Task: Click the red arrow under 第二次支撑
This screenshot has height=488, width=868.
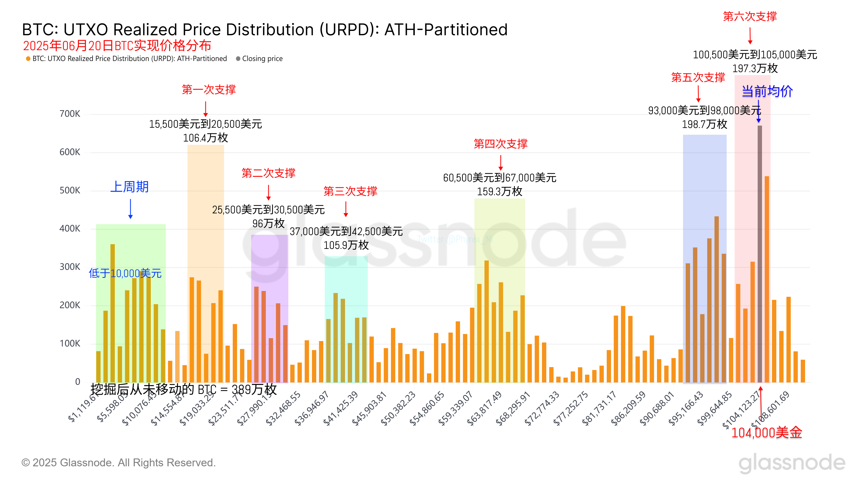Action: 268,192
